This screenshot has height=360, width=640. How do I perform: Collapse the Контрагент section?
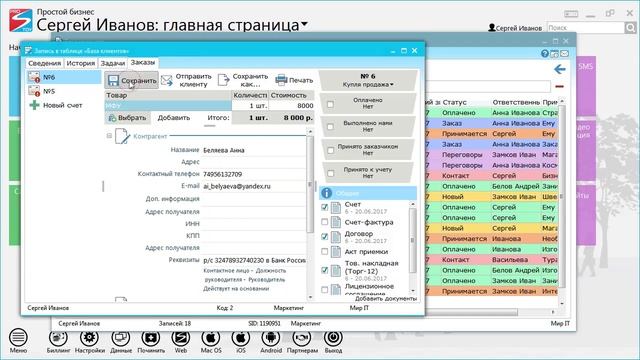(109, 136)
